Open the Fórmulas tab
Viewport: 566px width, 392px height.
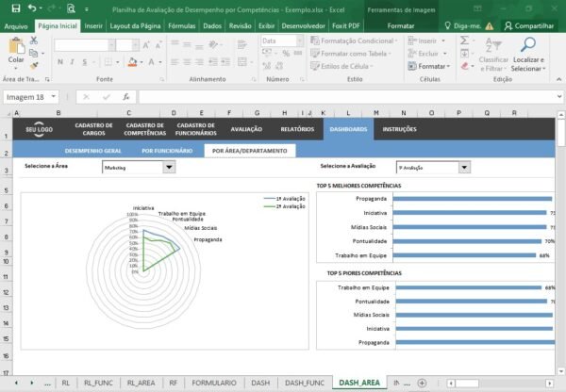181,26
